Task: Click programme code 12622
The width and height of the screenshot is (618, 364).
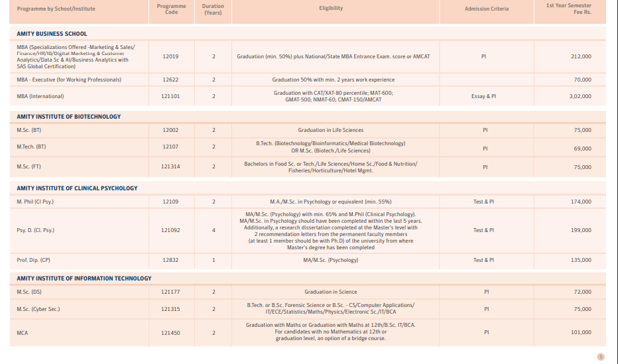Action: [x=170, y=80]
